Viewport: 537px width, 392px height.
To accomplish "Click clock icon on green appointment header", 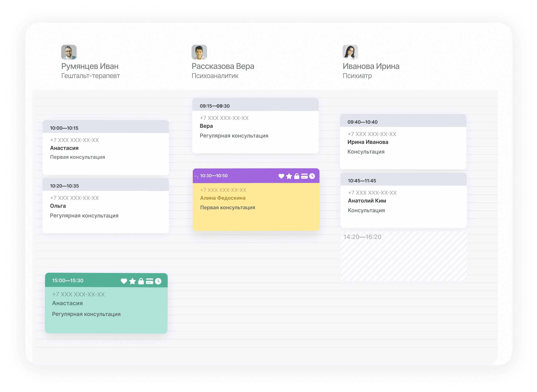I will point(158,281).
